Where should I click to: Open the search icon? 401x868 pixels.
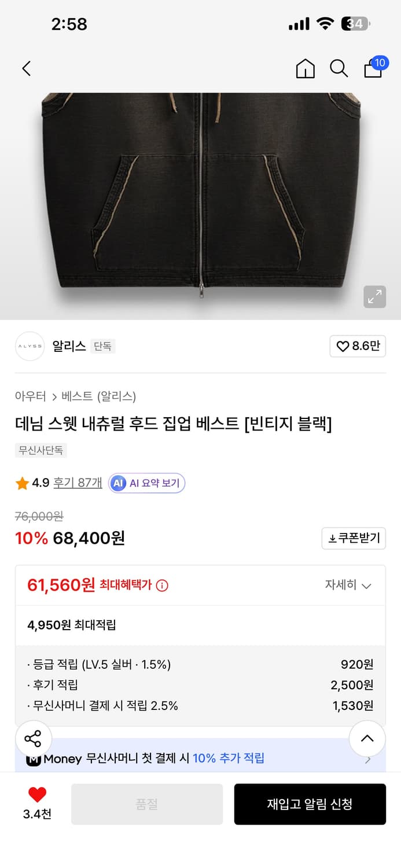(339, 68)
